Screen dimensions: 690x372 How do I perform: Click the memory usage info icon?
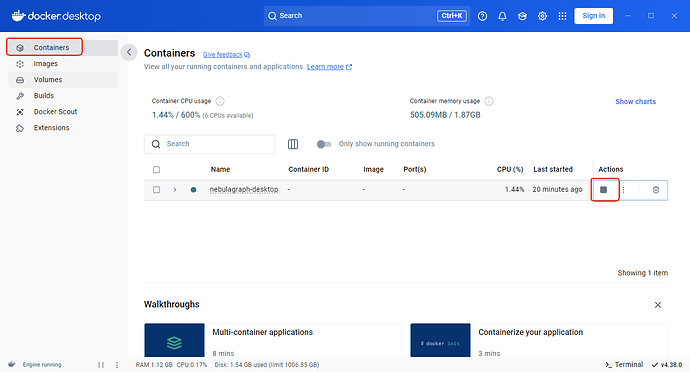point(489,101)
